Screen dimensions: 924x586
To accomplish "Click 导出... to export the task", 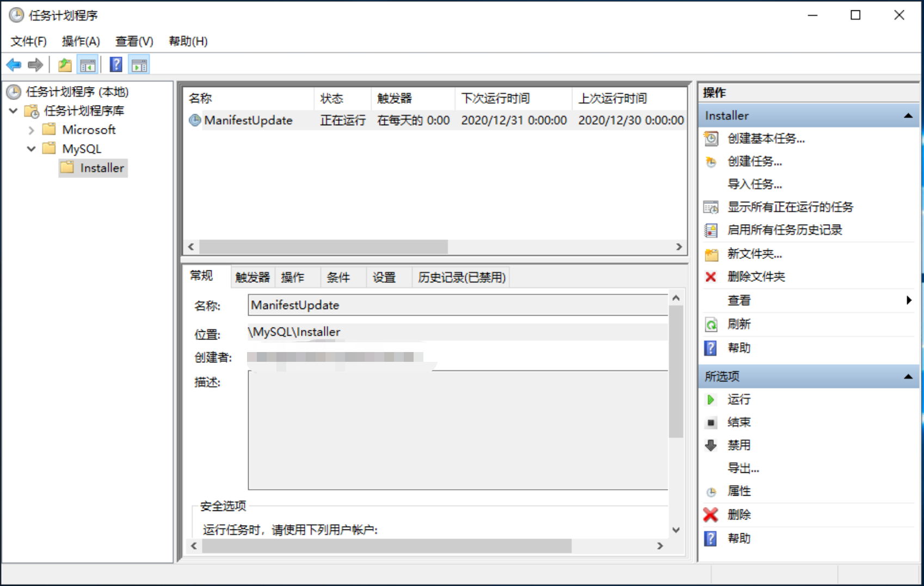I will click(x=742, y=468).
